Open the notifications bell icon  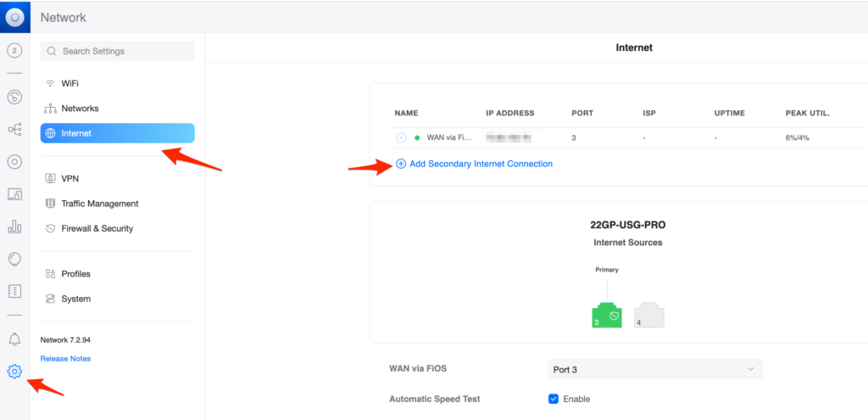point(14,339)
